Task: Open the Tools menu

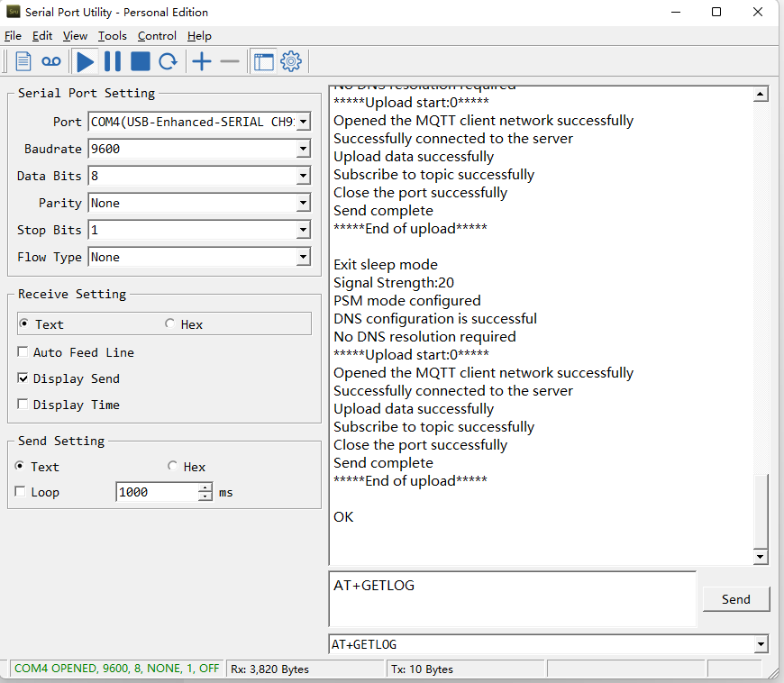Action: pos(113,36)
